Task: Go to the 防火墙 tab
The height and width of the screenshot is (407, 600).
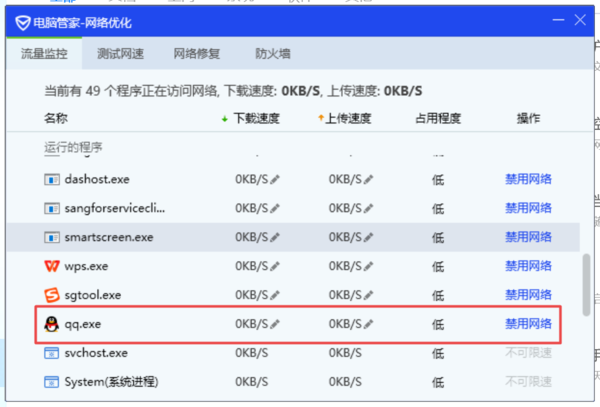Action: (x=272, y=54)
